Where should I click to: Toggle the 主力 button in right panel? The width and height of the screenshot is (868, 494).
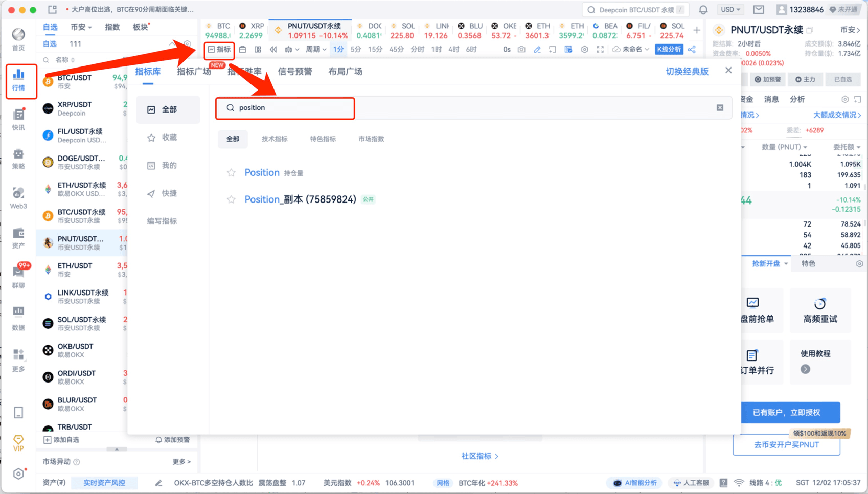tap(805, 79)
